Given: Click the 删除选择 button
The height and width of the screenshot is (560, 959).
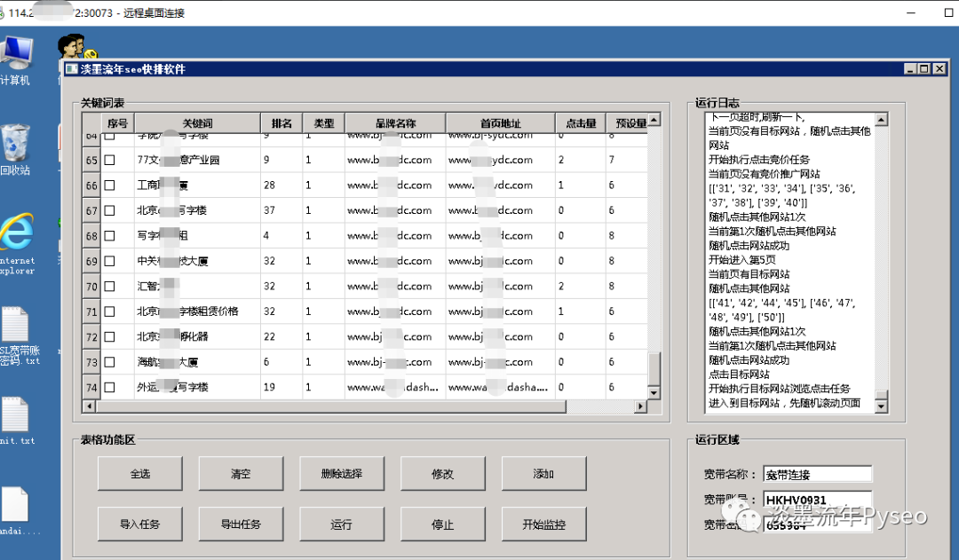Looking at the screenshot, I should point(342,473).
